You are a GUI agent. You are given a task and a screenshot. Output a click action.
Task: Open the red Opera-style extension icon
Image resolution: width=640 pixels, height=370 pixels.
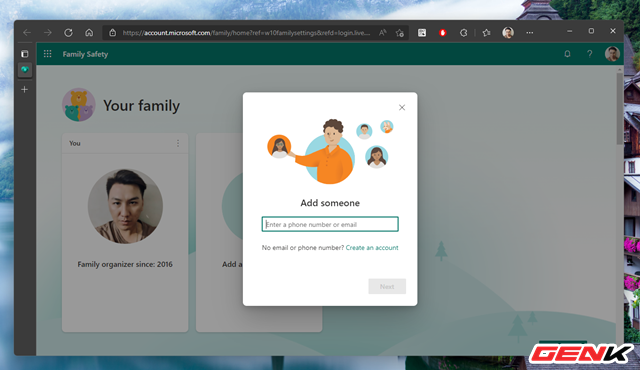[x=442, y=33]
